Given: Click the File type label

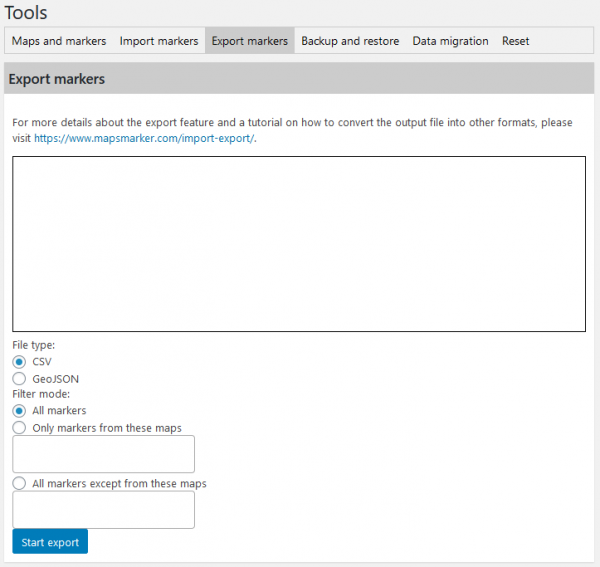Looking at the screenshot, I should pos(34,345).
